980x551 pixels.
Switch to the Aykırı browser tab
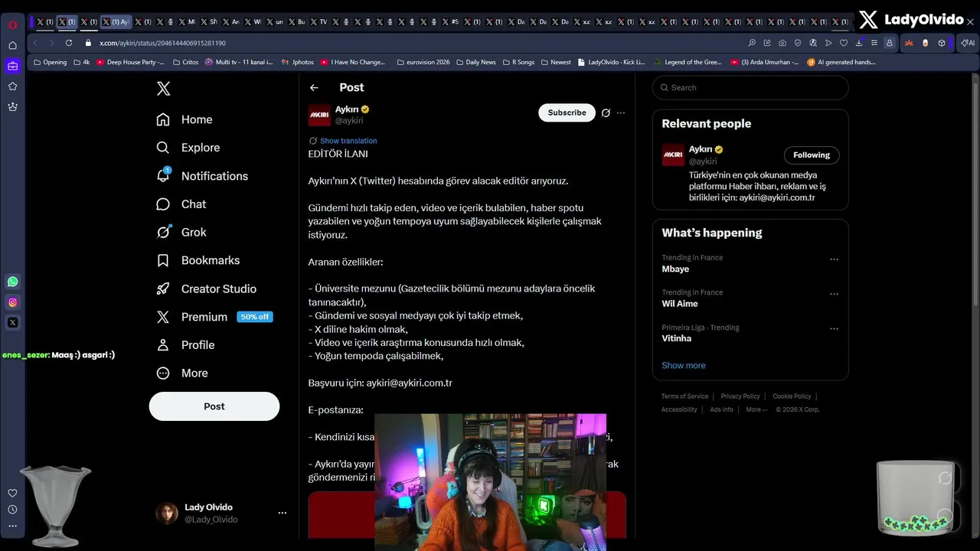pyautogui.click(x=116, y=22)
